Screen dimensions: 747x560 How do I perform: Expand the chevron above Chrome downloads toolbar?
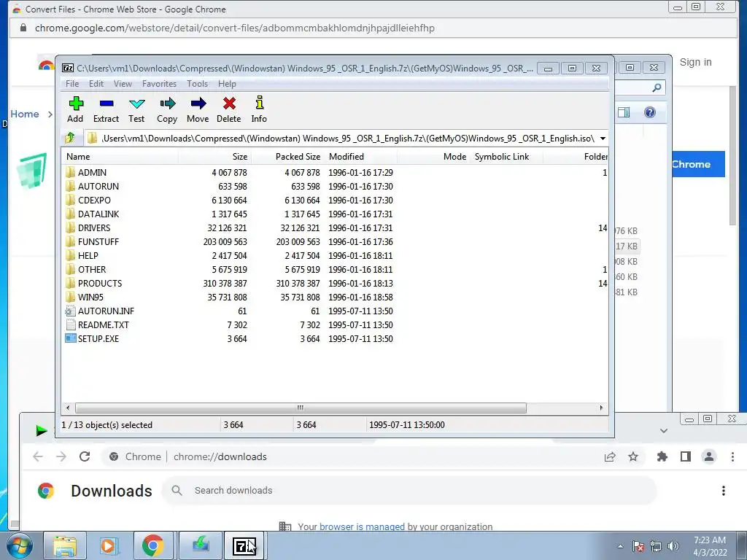(x=664, y=430)
